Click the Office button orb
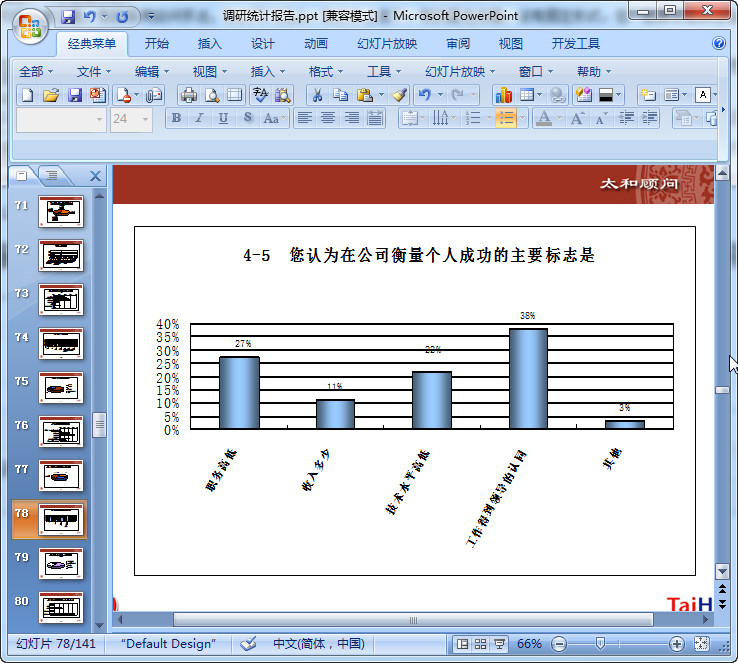738x663 pixels. point(30,26)
